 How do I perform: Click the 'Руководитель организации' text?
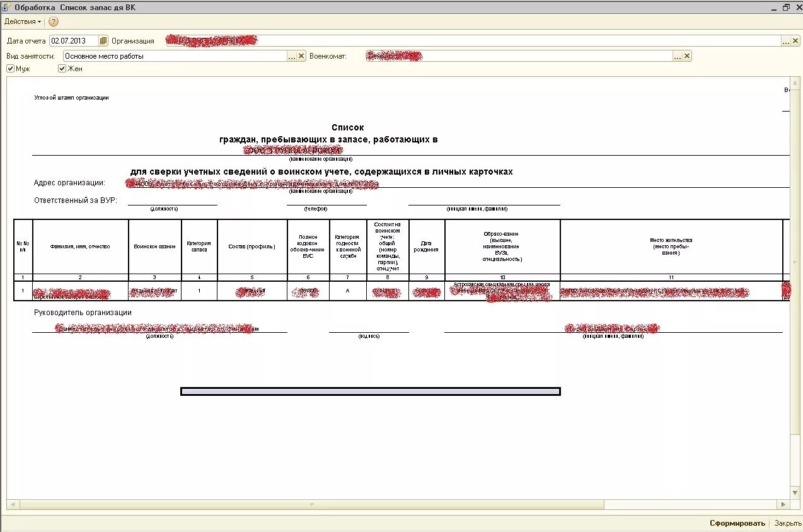[83, 313]
